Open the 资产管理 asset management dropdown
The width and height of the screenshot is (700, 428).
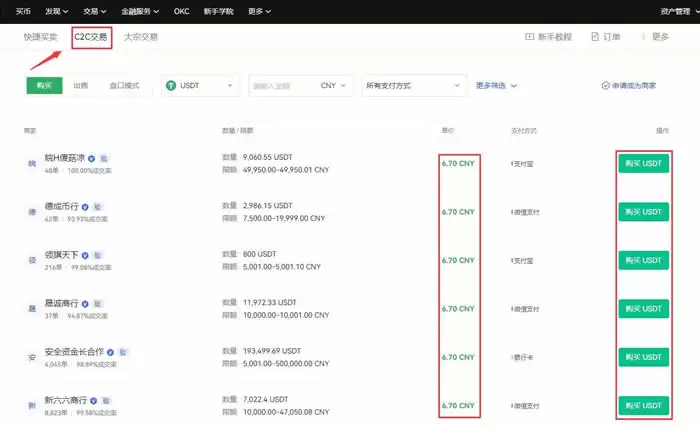coord(680,11)
